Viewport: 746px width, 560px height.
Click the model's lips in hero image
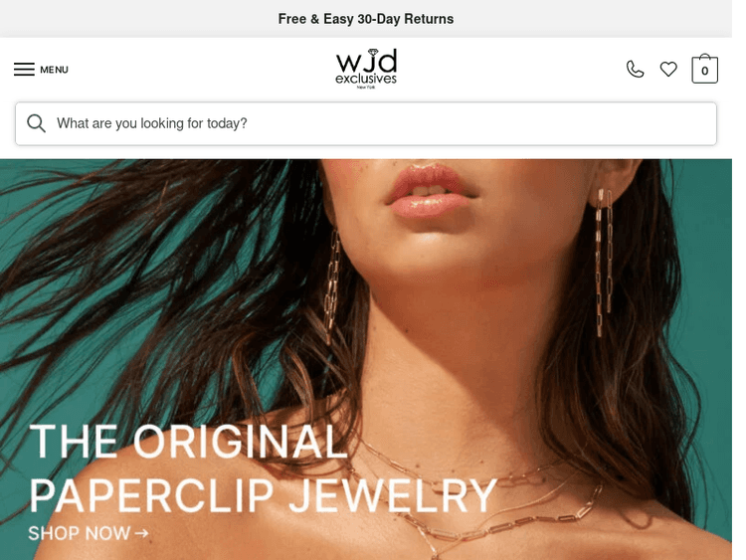pos(429,191)
